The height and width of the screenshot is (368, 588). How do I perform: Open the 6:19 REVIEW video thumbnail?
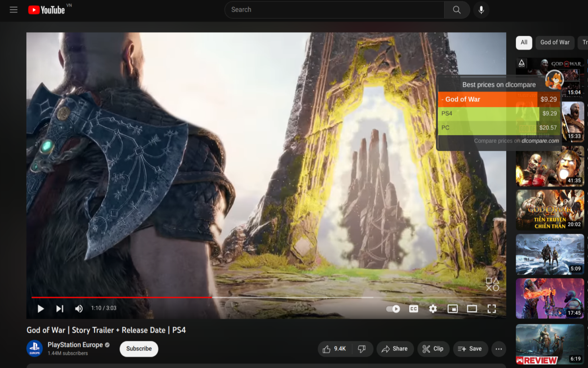point(550,345)
